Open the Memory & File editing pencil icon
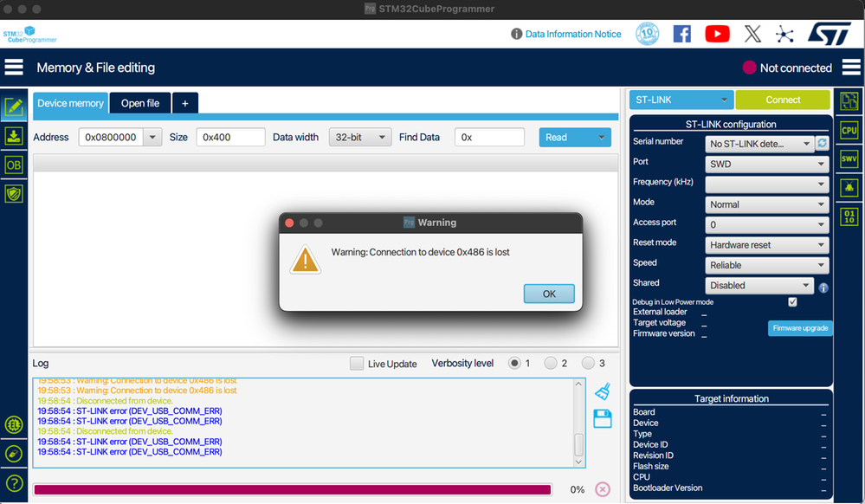 click(14, 107)
